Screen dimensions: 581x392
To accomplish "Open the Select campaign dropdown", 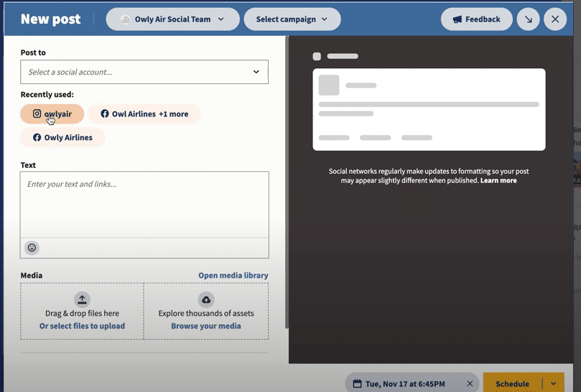I will (x=292, y=19).
